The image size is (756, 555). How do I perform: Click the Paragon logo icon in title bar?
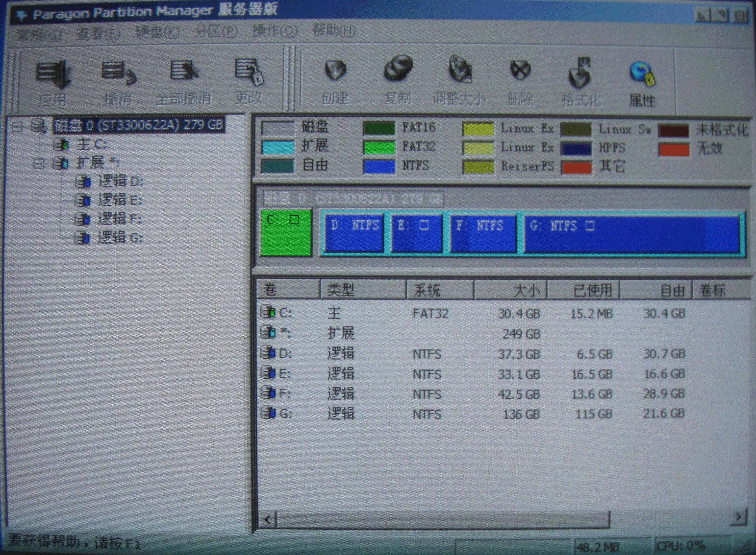point(22,15)
